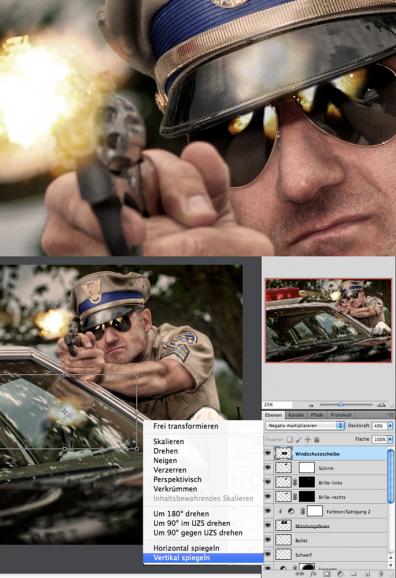Create new adjustment layer via bottom icon
Screen dimensions: 396x578
(x=340, y=574)
